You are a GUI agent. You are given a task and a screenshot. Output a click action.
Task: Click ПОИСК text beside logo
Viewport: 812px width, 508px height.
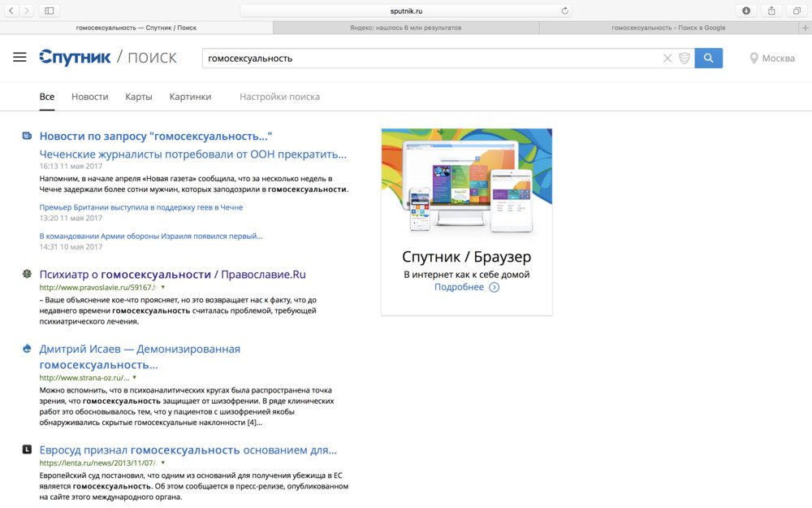click(153, 58)
